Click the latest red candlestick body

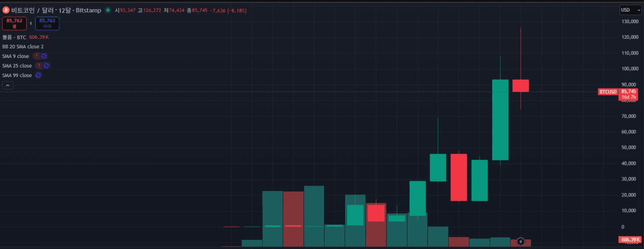520,86
